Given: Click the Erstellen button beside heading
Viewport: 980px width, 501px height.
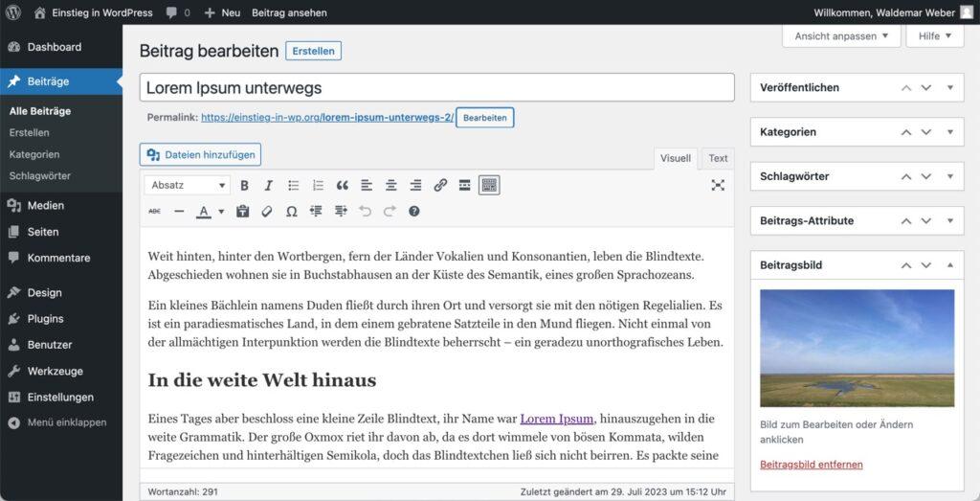Looking at the screenshot, I should tap(313, 52).
